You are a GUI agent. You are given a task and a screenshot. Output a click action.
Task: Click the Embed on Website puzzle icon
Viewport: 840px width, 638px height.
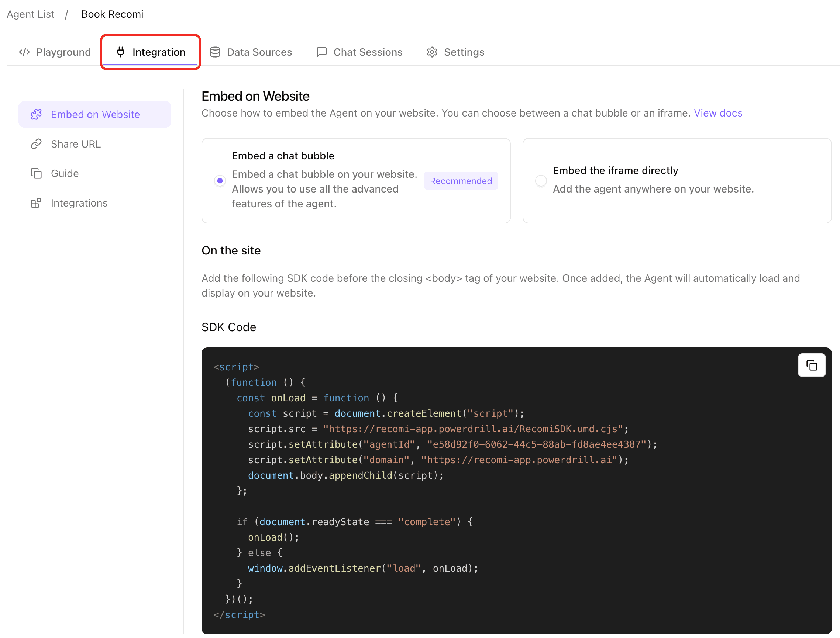[36, 114]
